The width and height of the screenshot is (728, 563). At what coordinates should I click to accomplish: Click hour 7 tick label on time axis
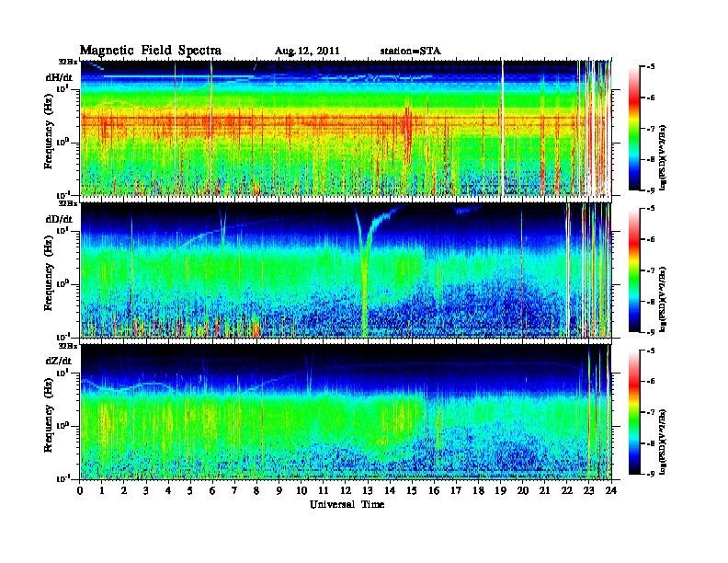pos(234,490)
